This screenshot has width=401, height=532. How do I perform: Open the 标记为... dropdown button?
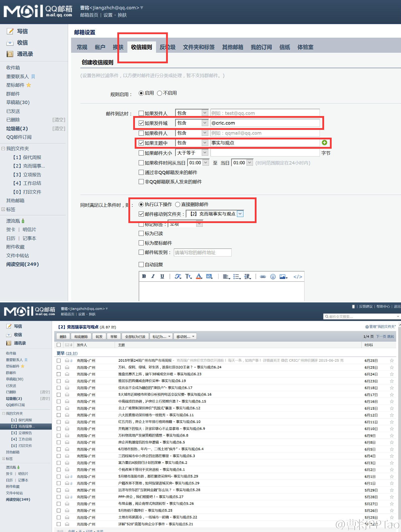(x=161, y=337)
